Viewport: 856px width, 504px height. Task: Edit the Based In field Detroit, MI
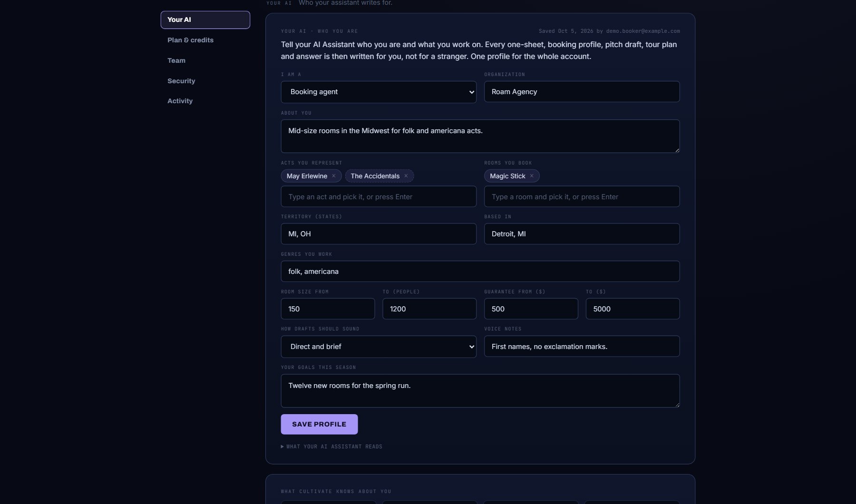click(582, 234)
